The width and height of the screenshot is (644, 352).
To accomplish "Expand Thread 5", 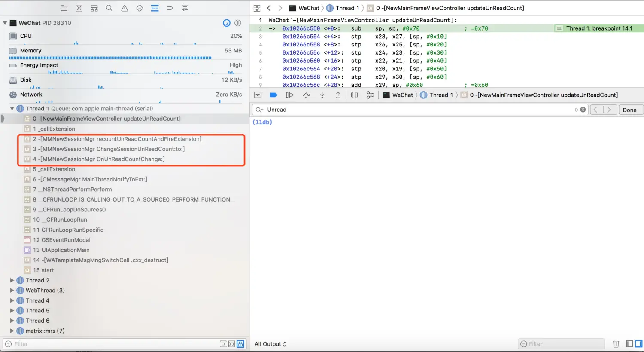I will pos(12,311).
